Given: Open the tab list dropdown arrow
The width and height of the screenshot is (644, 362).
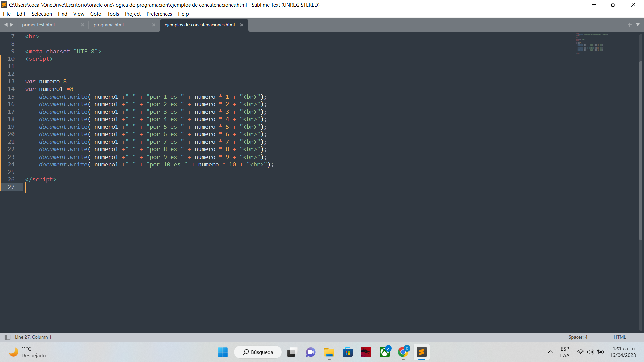Looking at the screenshot, I should [638, 25].
